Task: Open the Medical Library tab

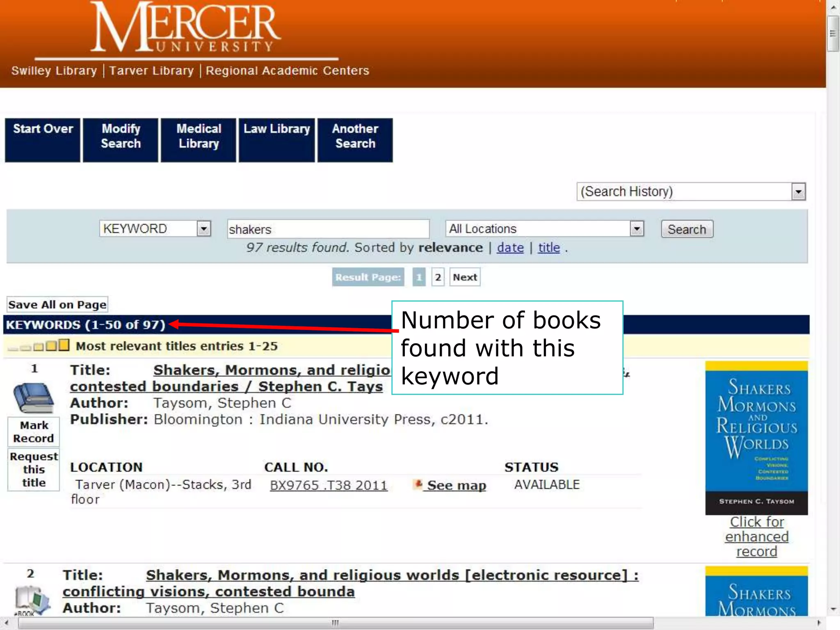Action: pyautogui.click(x=199, y=140)
